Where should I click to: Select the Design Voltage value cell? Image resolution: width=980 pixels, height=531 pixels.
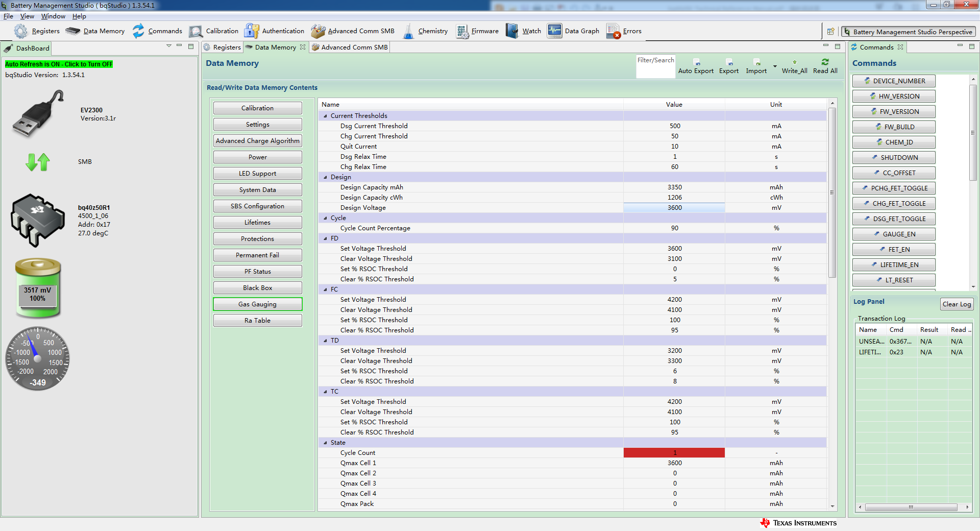click(x=674, y=208)
